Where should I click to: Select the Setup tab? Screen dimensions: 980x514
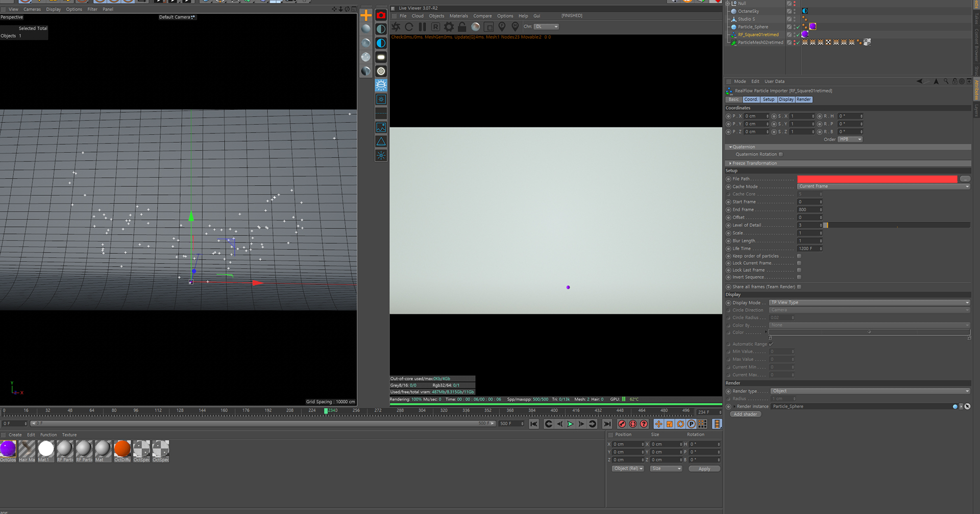coord(769,99)
